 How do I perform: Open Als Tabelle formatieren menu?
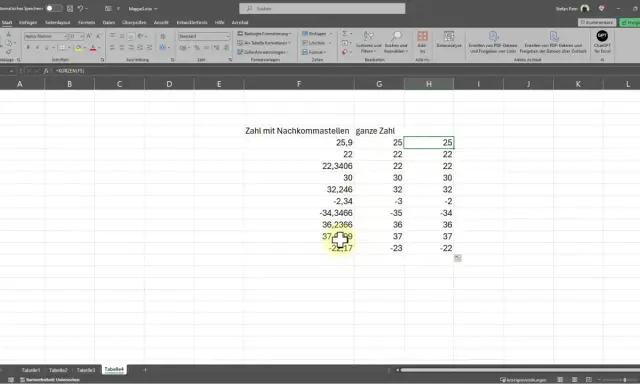tap(264, 43)
